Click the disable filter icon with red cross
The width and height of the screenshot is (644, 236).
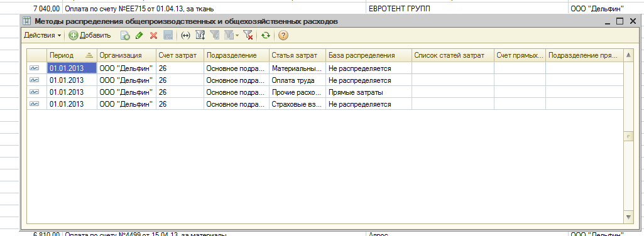coord(248,36)
